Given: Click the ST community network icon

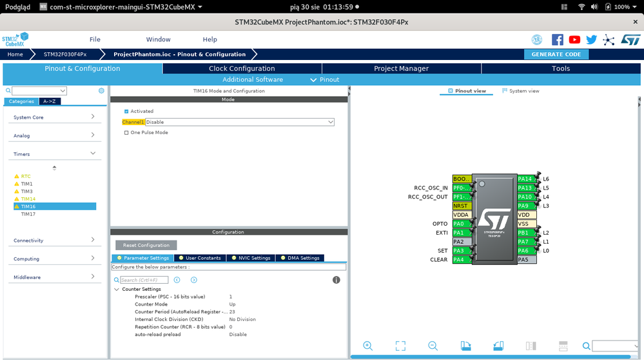Looking at the screenshot, I should pos(609,40).
